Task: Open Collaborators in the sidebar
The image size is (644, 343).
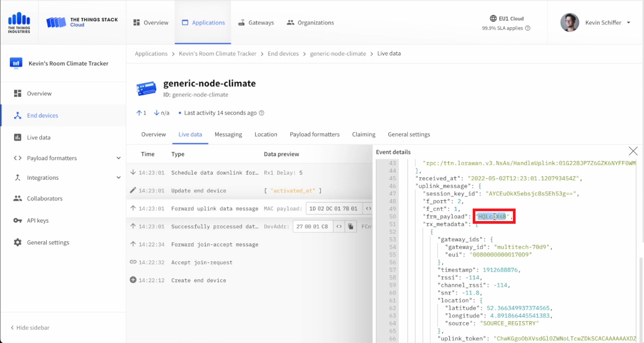Action: tap(45, 199)
